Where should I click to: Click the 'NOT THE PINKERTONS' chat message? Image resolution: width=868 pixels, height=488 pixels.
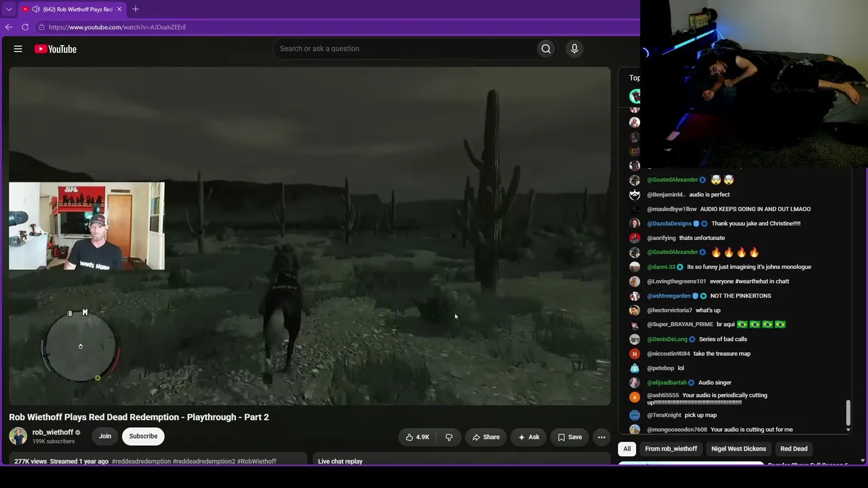(x=741, y=296)
